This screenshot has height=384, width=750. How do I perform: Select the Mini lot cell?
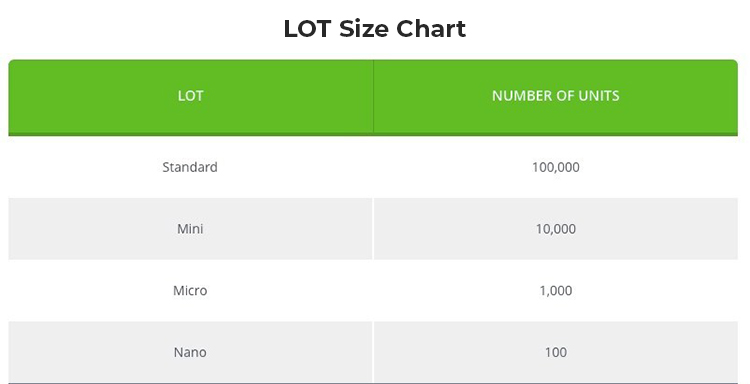[x=190, y=229]
